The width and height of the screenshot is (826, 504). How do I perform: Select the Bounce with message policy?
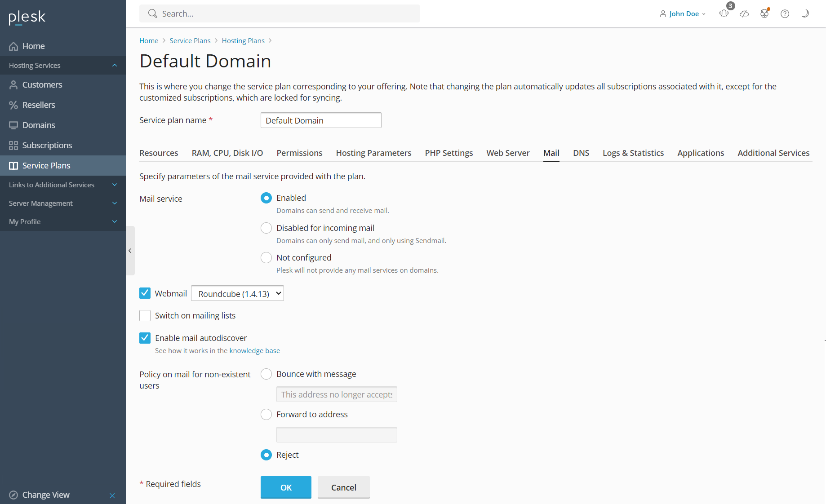coord(266,374)
